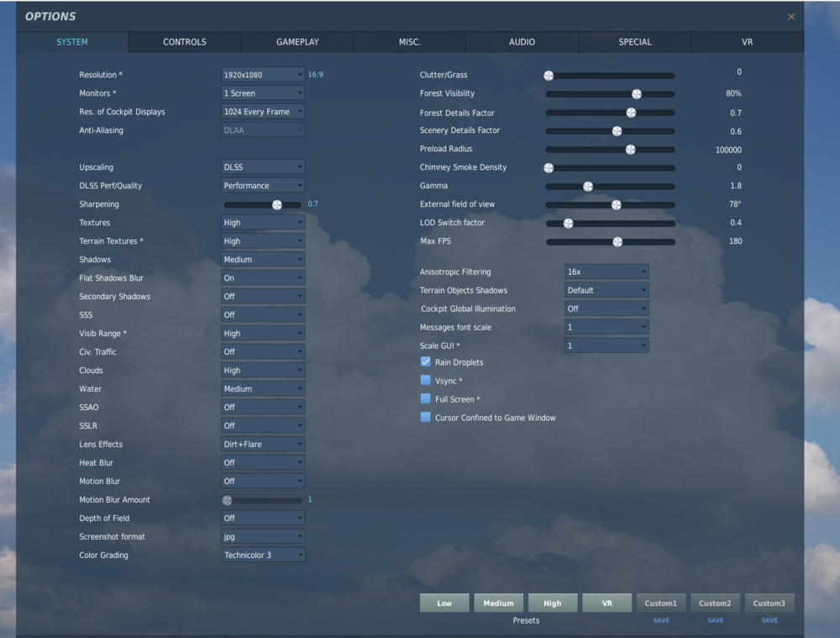
Task: Change the Upscaling setting
Action: 262,166
